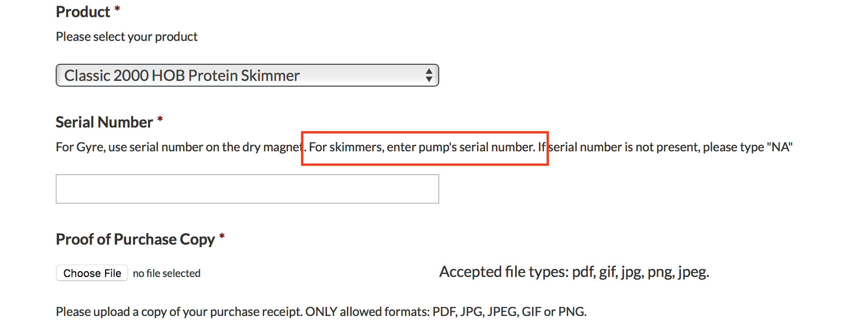Click the red asterisk beside Product

pyautogui.click(x=117, y=9)
